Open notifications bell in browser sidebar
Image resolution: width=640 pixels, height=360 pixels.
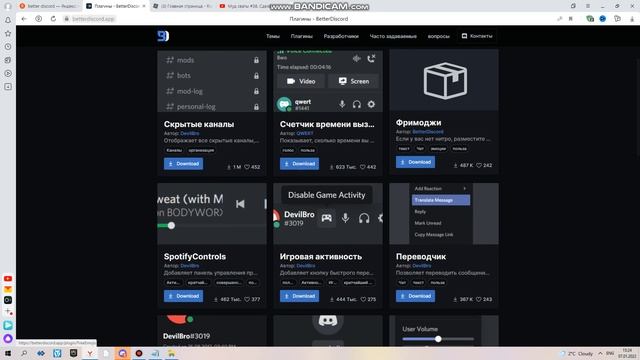(x=8, y=20)
